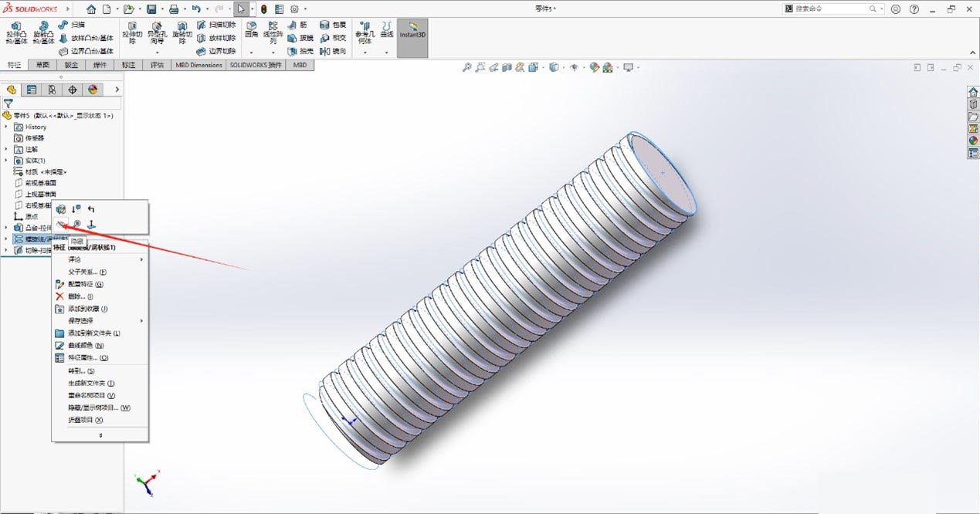
Task: Activate the section view tool
Action: click(x=507, y=67)
